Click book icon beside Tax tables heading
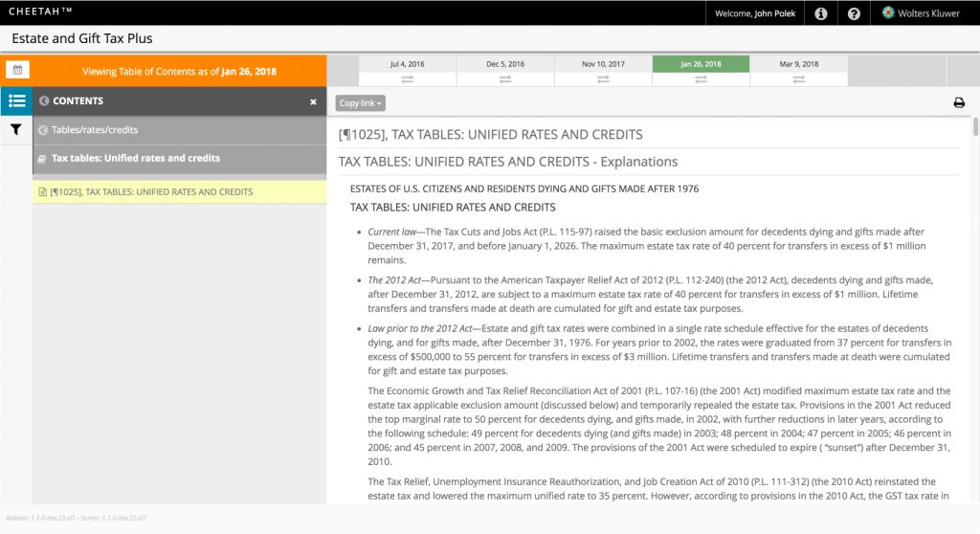The height and width of the screenshot is (534, 980). [x=42, y=159]
